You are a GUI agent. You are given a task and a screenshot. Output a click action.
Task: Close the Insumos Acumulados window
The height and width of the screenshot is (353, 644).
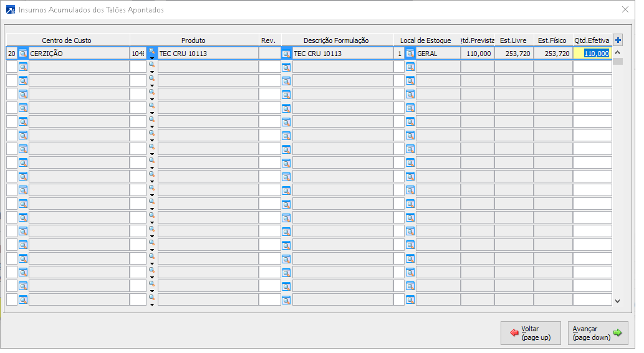click(x=625, y=9)
